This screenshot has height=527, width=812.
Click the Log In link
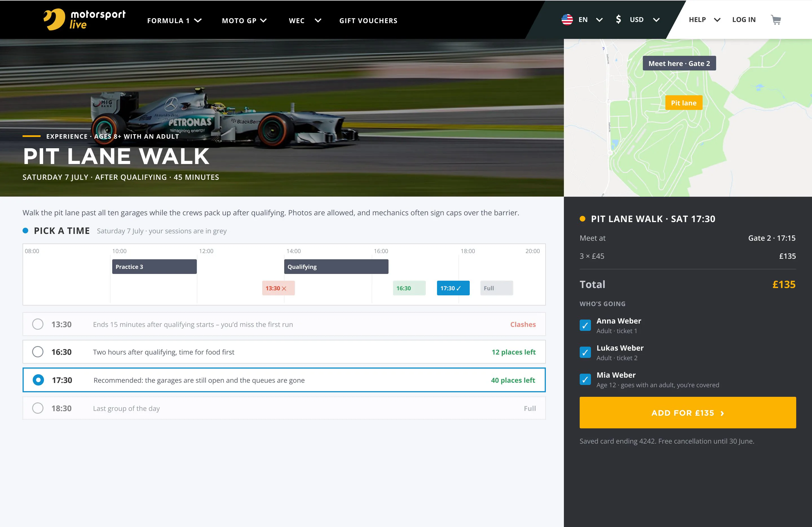(744, 20)
